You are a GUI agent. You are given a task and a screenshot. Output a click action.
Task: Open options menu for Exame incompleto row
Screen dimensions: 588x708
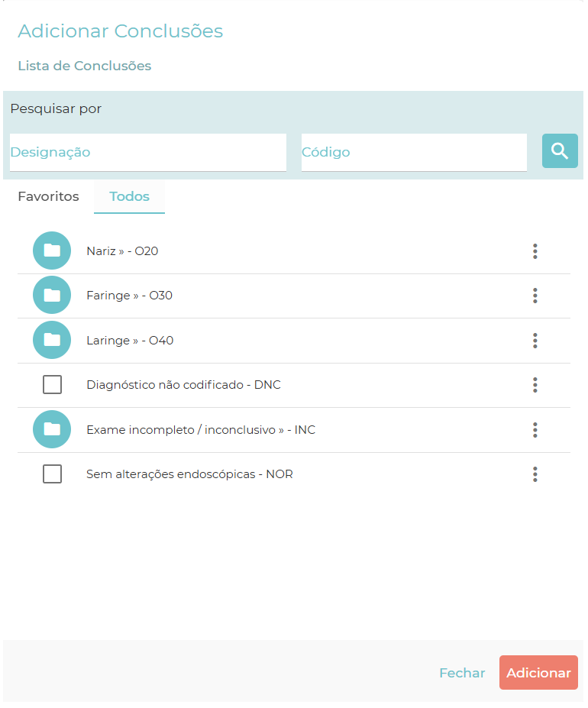(x=535, y=430)
